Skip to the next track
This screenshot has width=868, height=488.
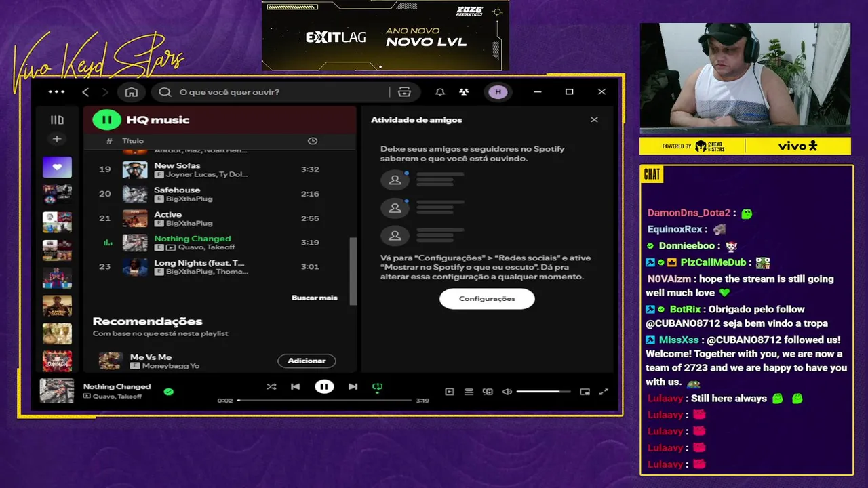coord(353,387)
